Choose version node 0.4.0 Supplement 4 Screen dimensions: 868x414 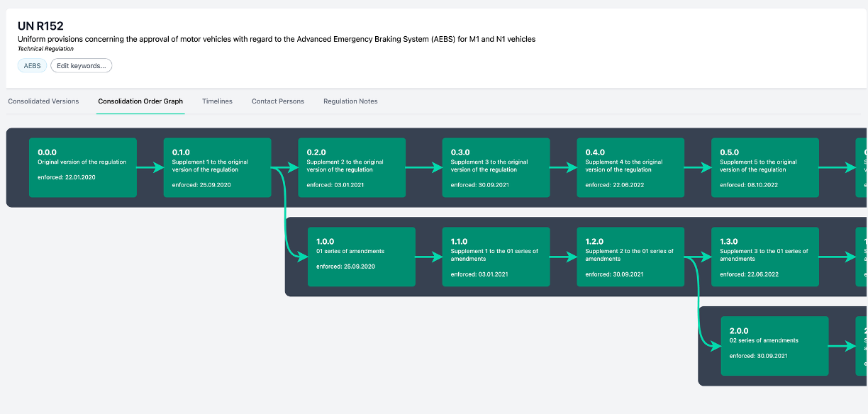[x=630, y=167]
